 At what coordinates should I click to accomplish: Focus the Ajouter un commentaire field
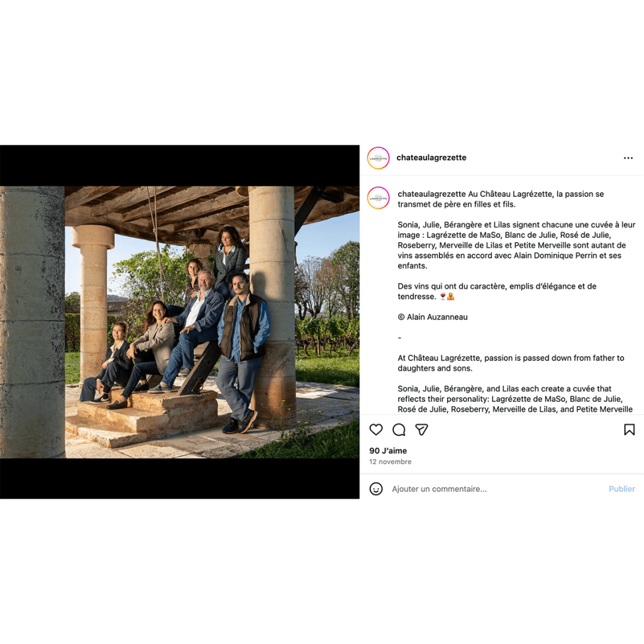[497, 489]
